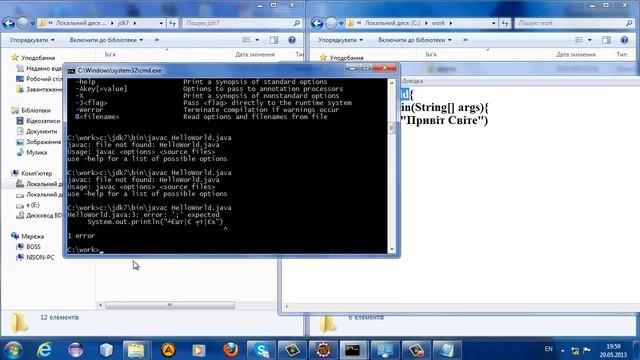The image size is (640, 360).
Task: Open the view options dropdown arrow in the jdk7 window
Action: [257, 40]
